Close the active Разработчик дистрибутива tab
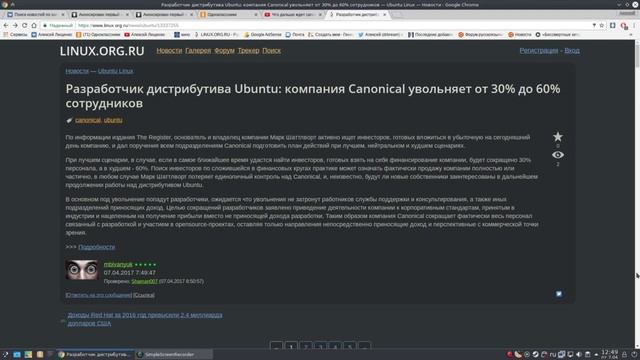This screenshot has height=360, width=640. 384,14
